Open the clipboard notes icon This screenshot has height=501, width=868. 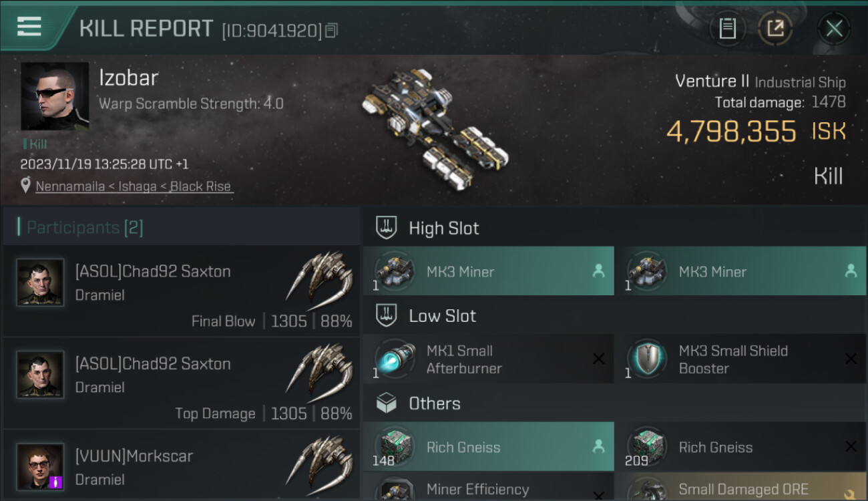pos(727,28)
